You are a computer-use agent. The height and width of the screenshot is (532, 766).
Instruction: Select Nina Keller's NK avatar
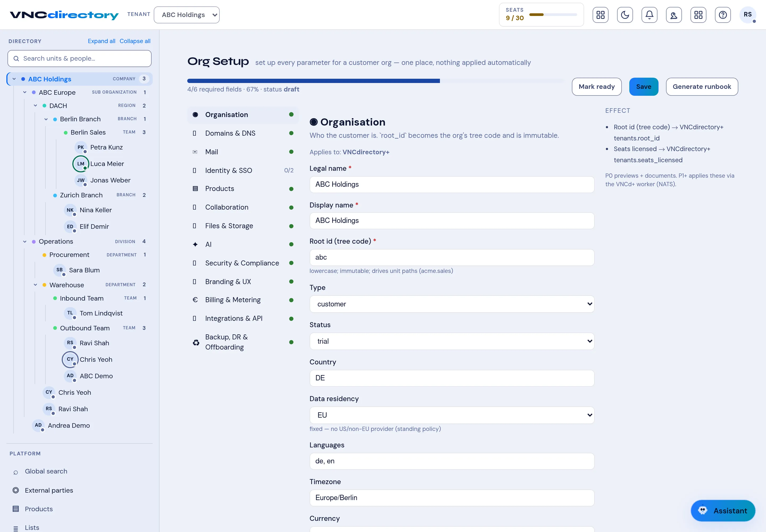pyautogui.click(x=70, y=210)
